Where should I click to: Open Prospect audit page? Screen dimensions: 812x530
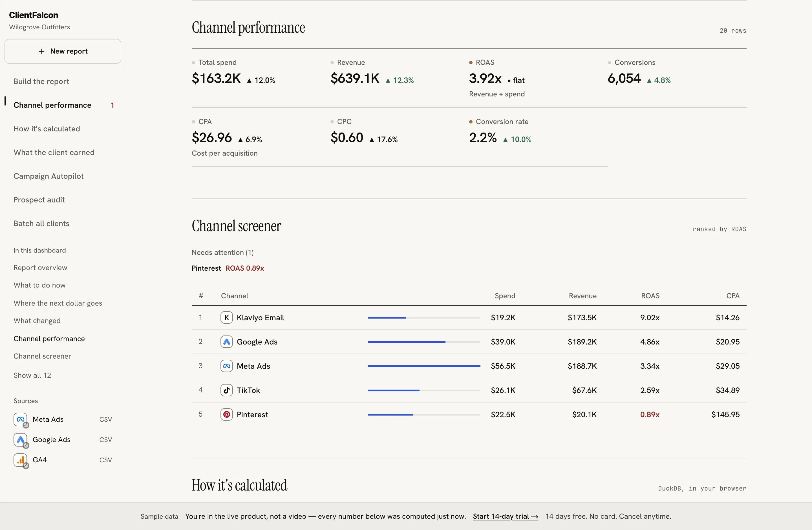coord(39,200)
